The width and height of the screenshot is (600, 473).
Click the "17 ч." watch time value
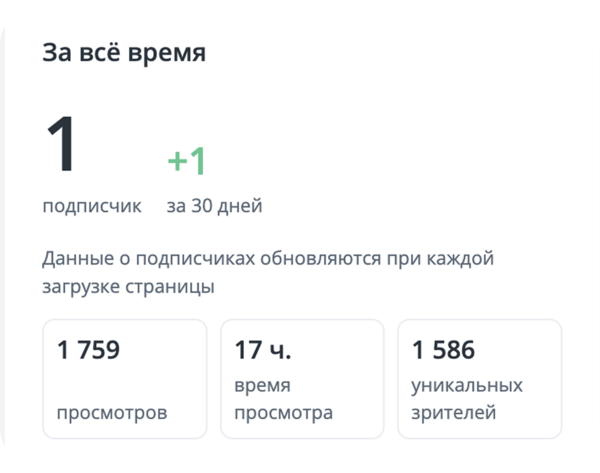pos(263,350)
